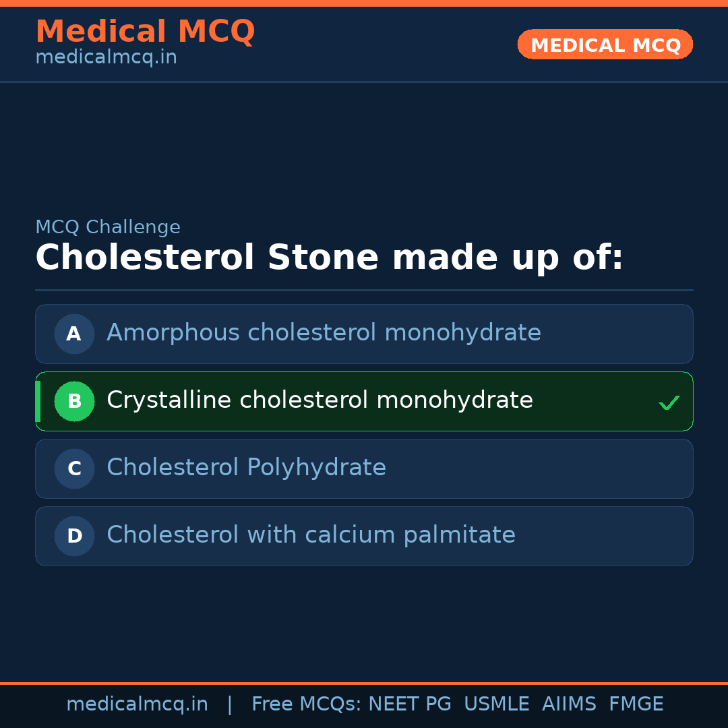Open medicalmcq.in link in the footer
Image resolution: width=728 pixels, height=728 pixels.
(137, 704)
